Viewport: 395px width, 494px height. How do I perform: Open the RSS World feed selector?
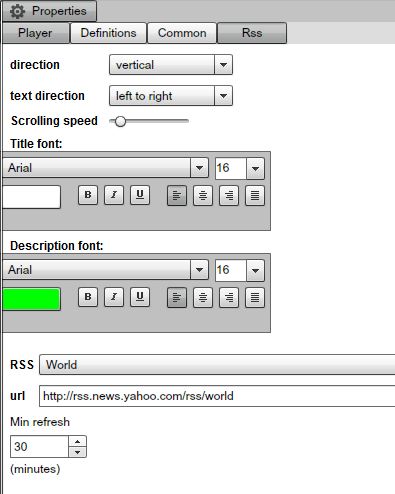(x=217, y=365)
